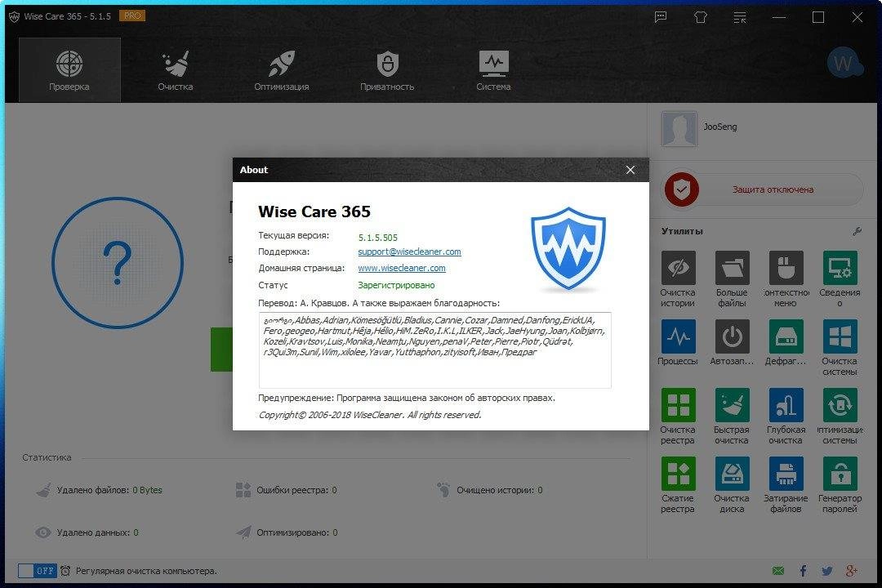This screenshot has width=882, height=588.
Task: Open Оптимизация системы utility
Action: coord(840,416)
